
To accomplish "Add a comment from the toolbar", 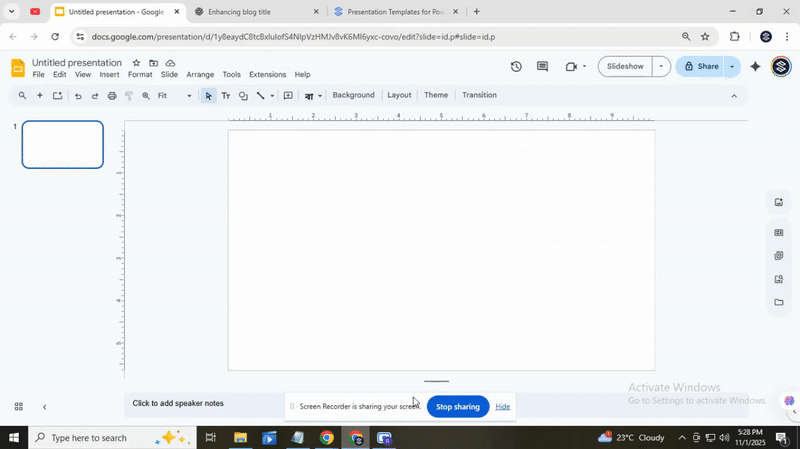I will (x=288, y=96).
